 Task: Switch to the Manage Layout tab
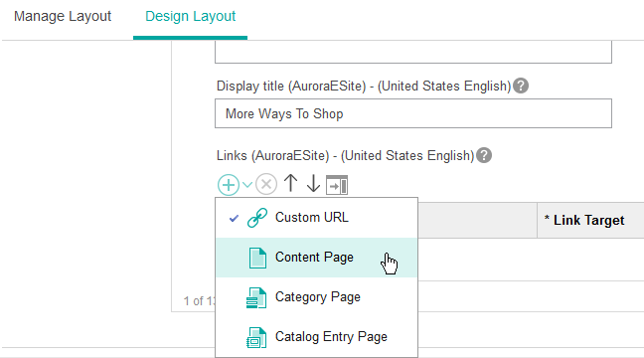coord(63,16)
